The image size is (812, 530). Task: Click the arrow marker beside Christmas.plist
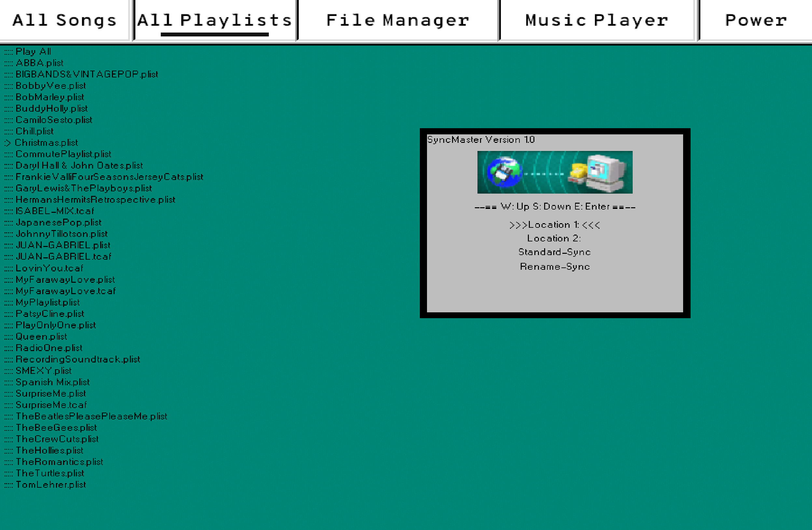[7, 143]
